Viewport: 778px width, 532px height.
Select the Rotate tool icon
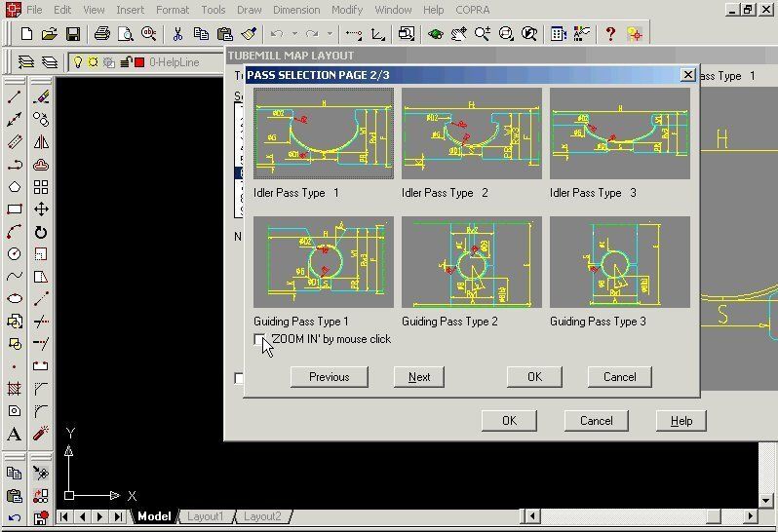coord(41,232)
